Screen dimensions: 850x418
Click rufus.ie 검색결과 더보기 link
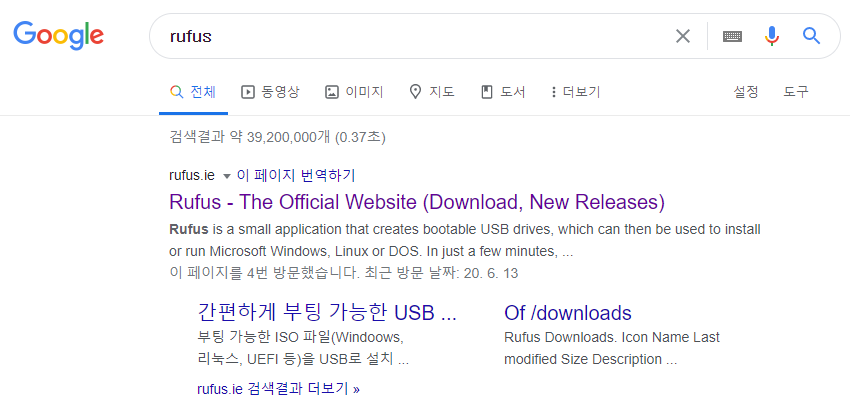[279, 389]
